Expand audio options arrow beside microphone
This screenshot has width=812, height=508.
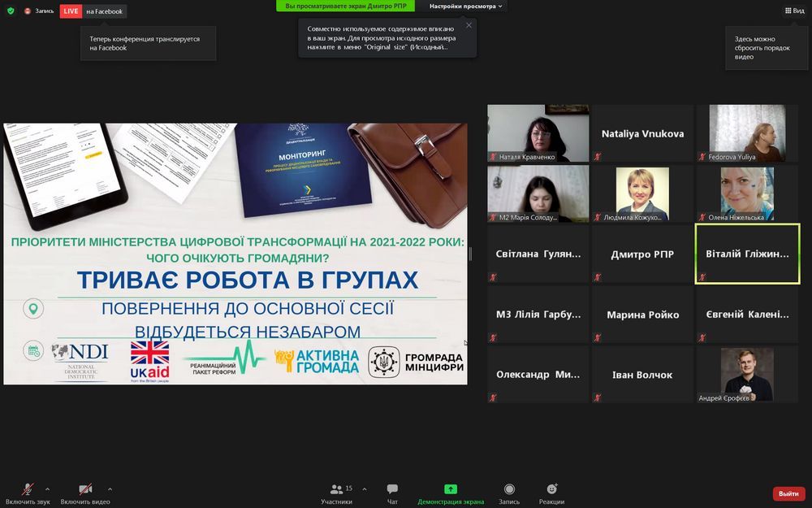[x=47, y=489]
